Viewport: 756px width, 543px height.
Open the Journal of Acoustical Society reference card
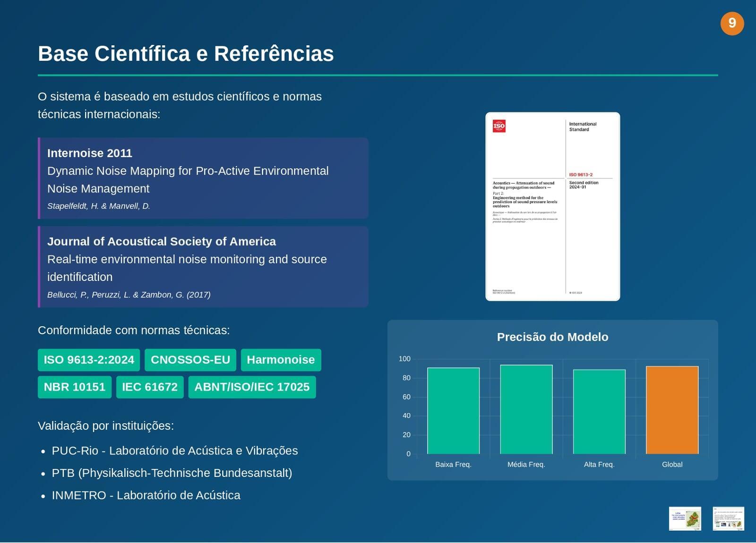pyautogui.click(x=203, y=267)
